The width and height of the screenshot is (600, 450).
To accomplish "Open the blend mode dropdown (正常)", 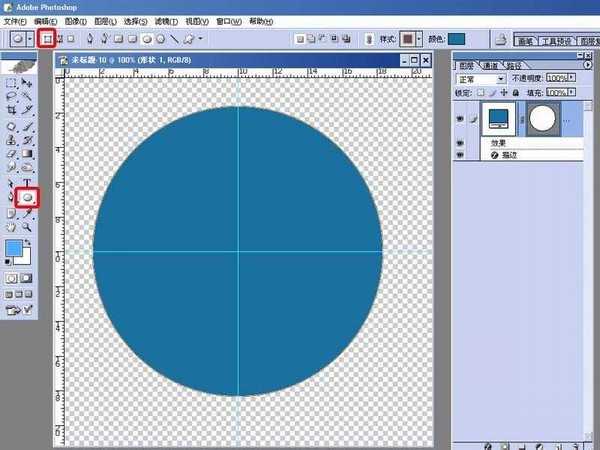I will point(480,78).
